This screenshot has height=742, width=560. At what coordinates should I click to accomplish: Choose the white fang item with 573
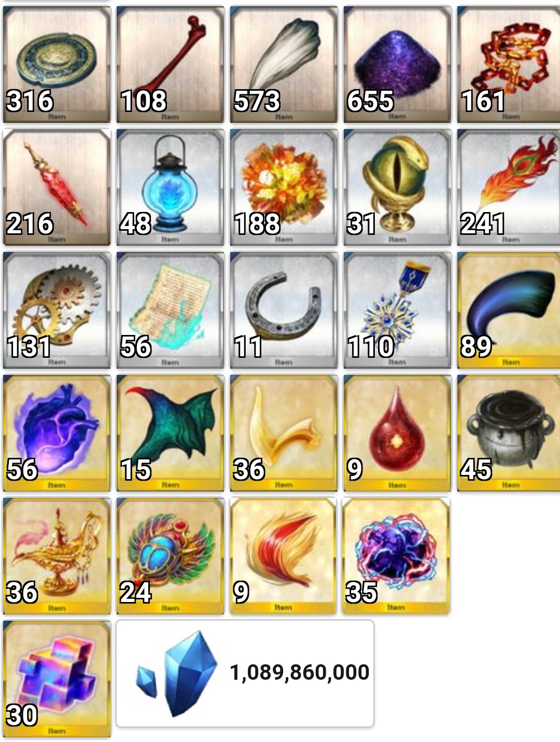284,65
